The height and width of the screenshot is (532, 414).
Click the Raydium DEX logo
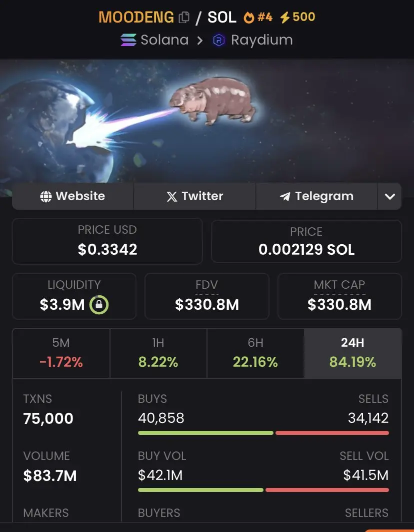[x=218, y=41]
